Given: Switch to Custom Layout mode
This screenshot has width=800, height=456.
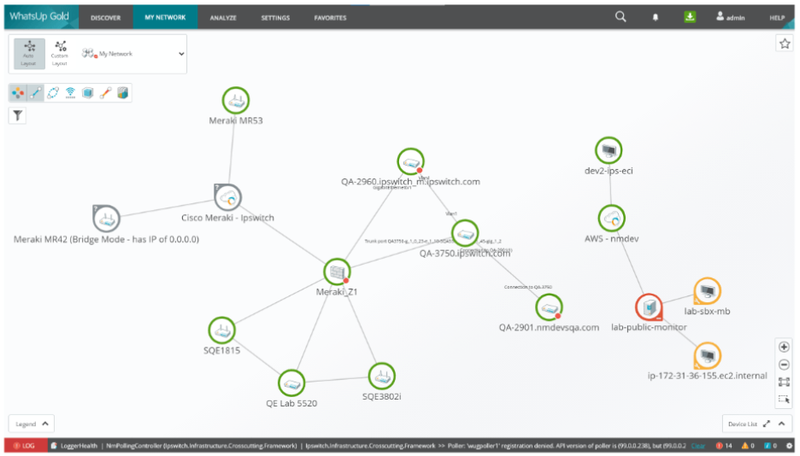Looking at the screenshot, I should pos(60,53).
